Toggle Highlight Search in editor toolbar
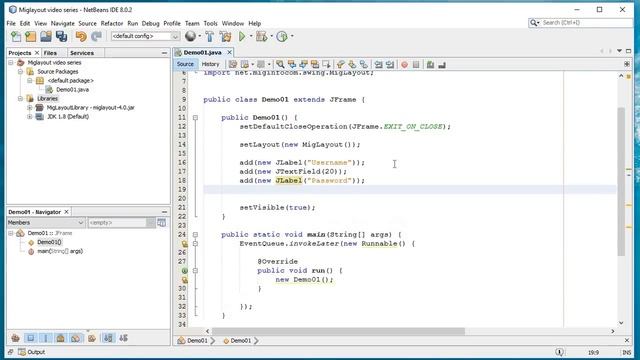 point(315,64)
